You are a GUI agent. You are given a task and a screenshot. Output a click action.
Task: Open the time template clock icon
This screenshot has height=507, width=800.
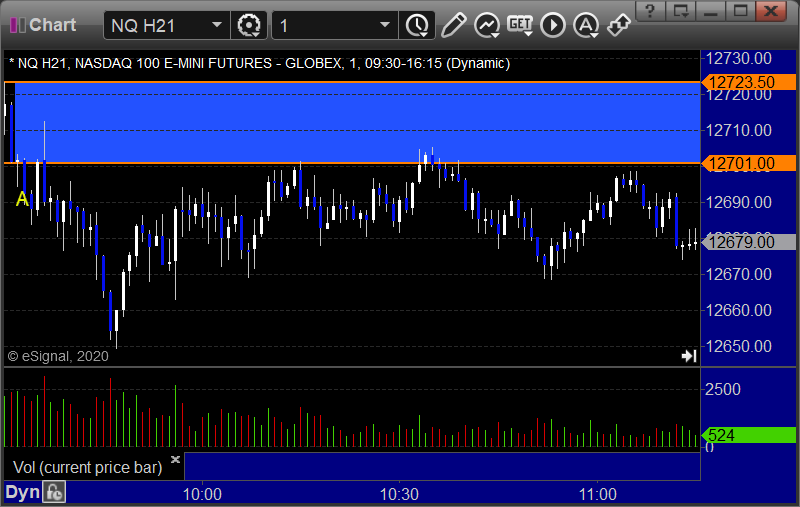point(417,26)
